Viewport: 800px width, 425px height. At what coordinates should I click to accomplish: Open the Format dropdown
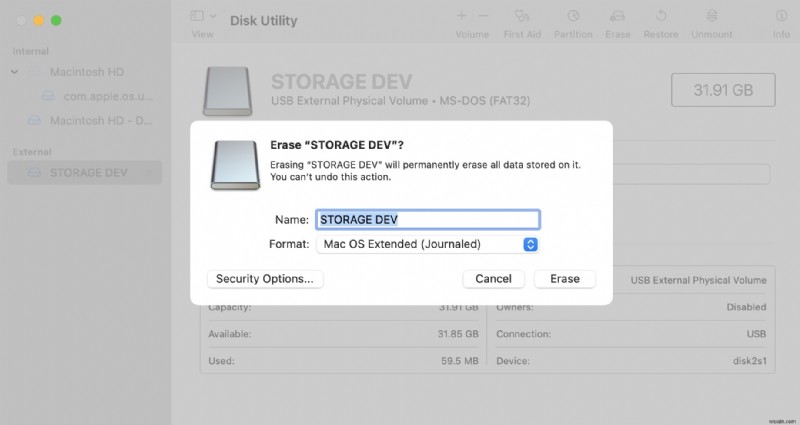(x=428, y=244)
